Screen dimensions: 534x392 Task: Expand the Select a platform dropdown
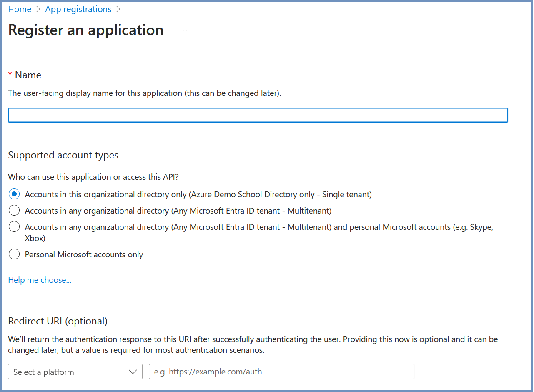coord(75,372)
